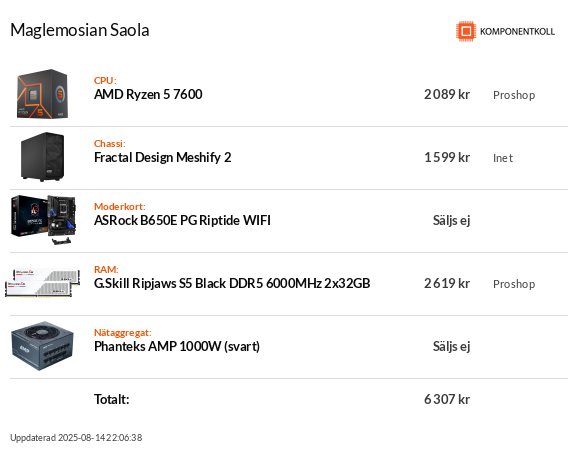Open the G.Skill Ripjaws RAM sticks image

point(43,283)
